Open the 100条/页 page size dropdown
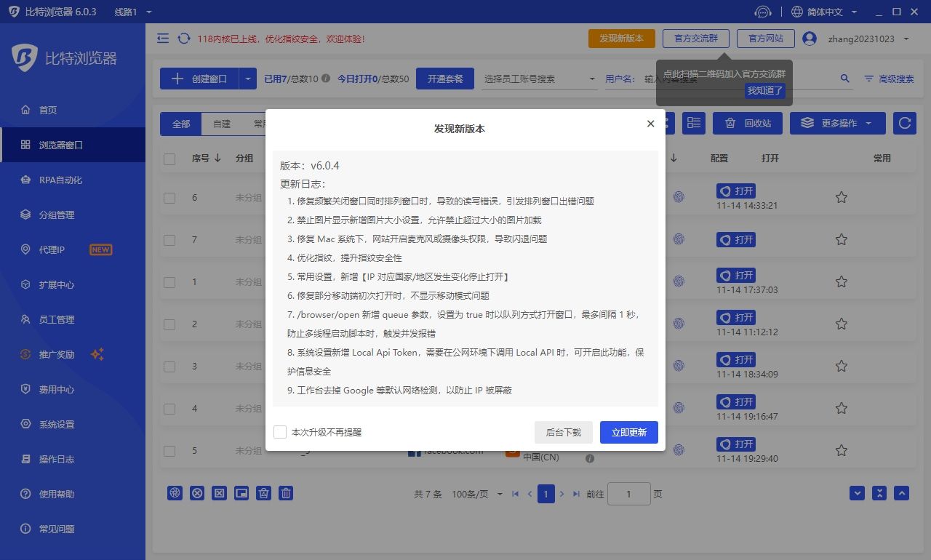This screenshot has width=931, height=560. (477, 494)
